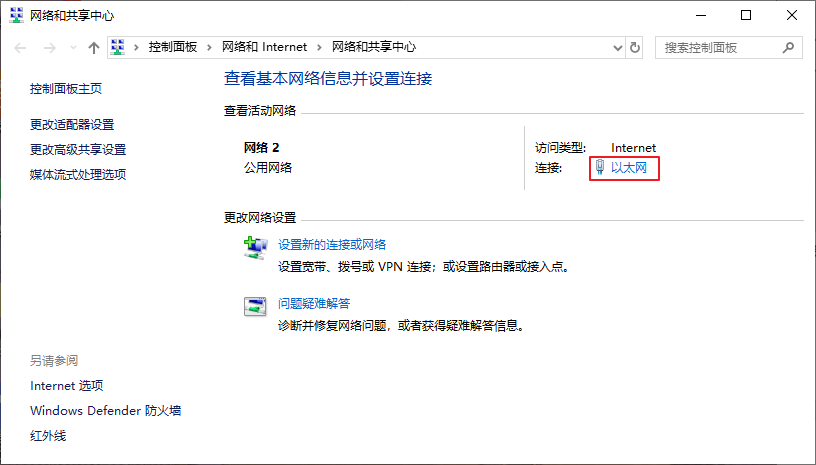
Task: Click the 设置新的连接或网络 link
Action: click(332, 245)
